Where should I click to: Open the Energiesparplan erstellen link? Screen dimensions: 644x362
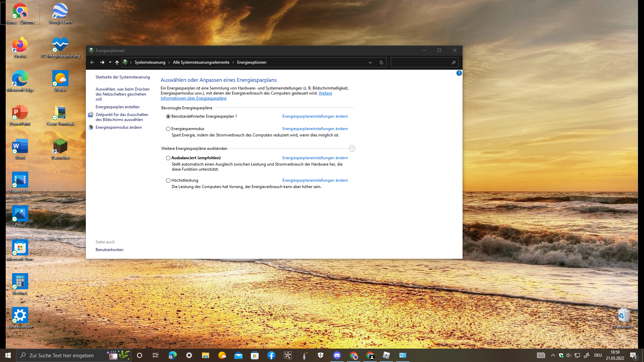click(117, 107)
